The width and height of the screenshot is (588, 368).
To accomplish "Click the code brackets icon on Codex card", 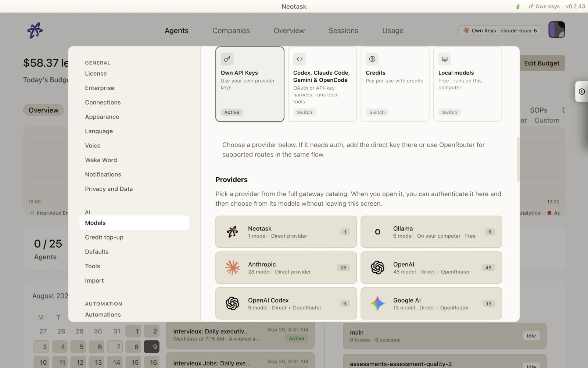I will click(x=300, y=59).
